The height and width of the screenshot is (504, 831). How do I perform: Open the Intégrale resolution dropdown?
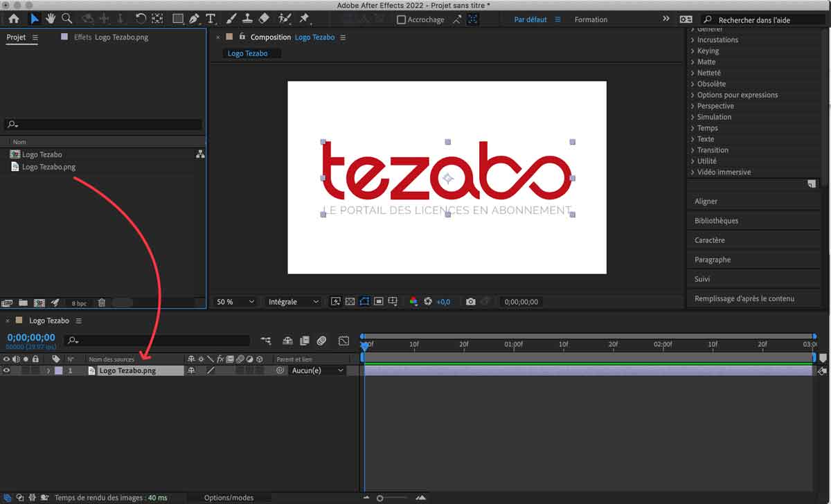pyautogui.click(x=294, y=302)
